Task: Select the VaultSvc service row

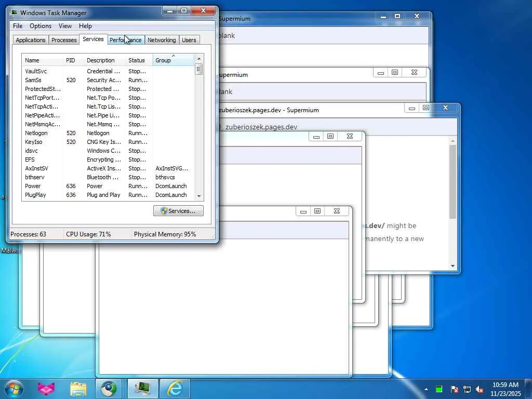Action: click(x=108, y=71)
